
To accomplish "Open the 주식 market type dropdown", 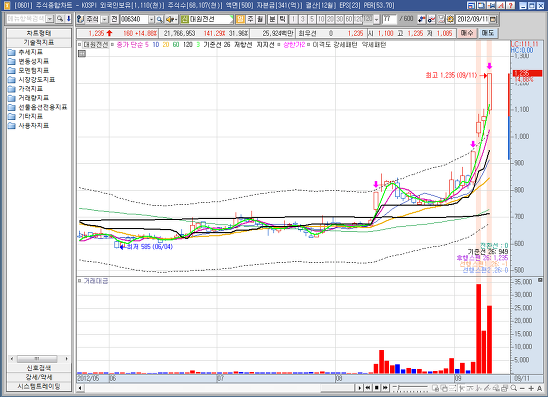I will [x=104, y=19].
